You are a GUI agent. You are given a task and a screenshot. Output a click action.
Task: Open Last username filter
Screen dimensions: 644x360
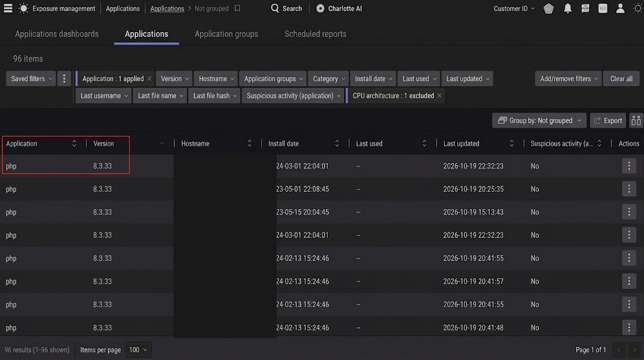(104, 96)
